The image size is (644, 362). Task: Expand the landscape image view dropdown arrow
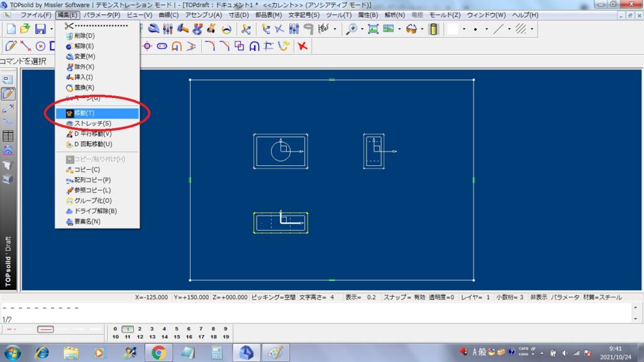click(x=399, y=29)
